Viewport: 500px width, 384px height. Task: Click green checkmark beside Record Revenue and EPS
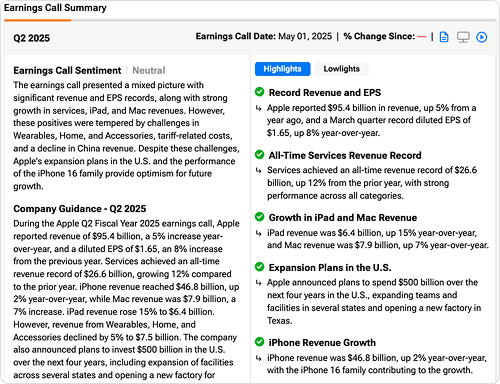click(x=259, y=92)
